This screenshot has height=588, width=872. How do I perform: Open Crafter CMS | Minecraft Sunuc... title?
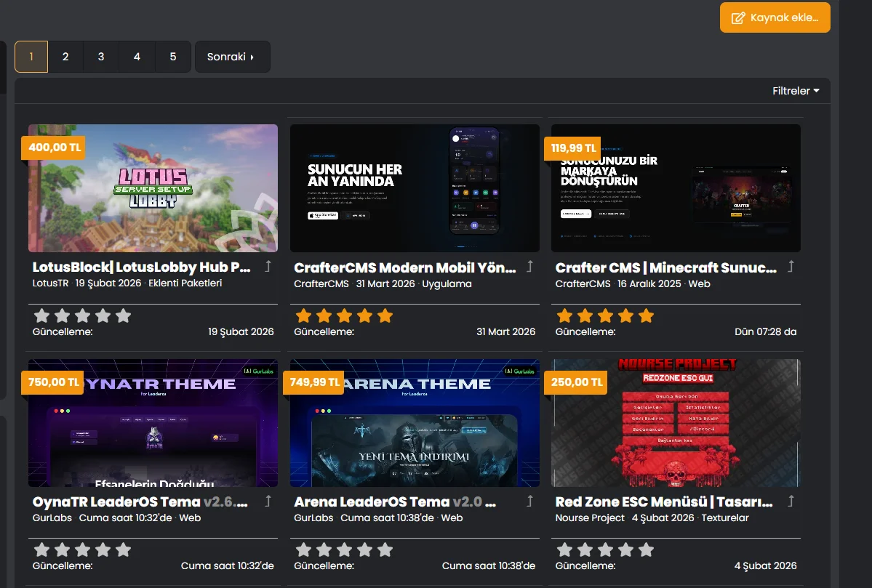click(x=665, y=267)
